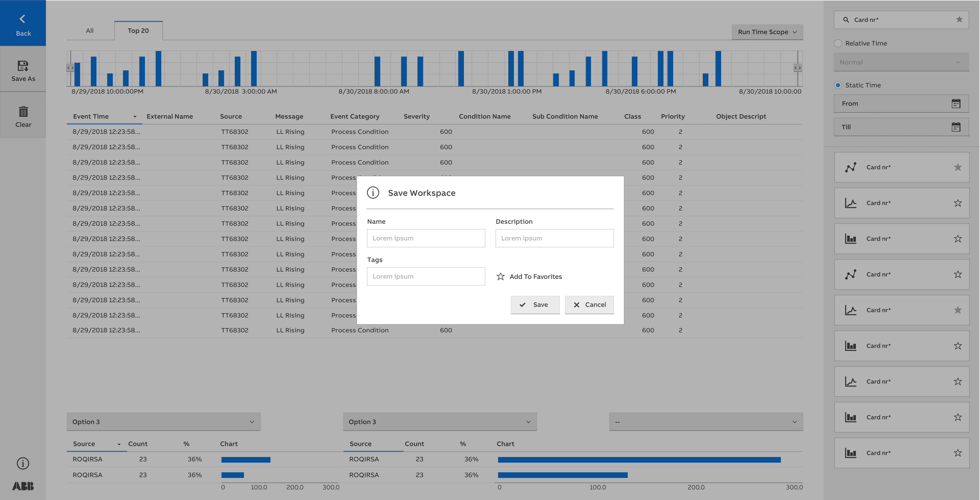Select the Static Time radio button
This screenshot has height=500, width=980.
pyautogui.click(x=838, y=85)
